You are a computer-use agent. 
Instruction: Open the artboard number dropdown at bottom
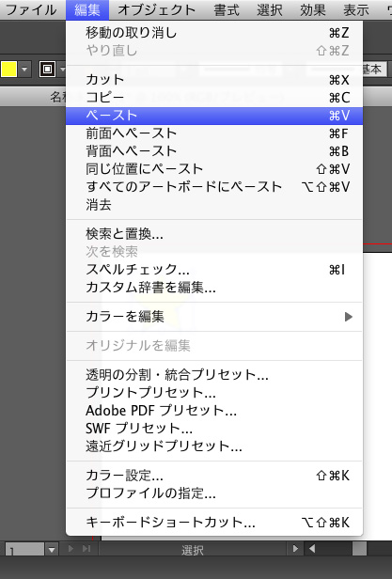52,550
